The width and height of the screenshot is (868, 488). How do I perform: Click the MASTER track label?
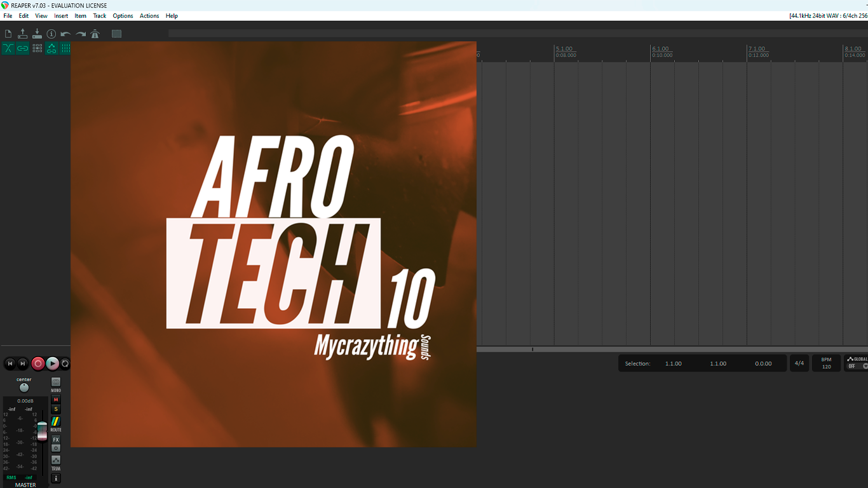25,485
